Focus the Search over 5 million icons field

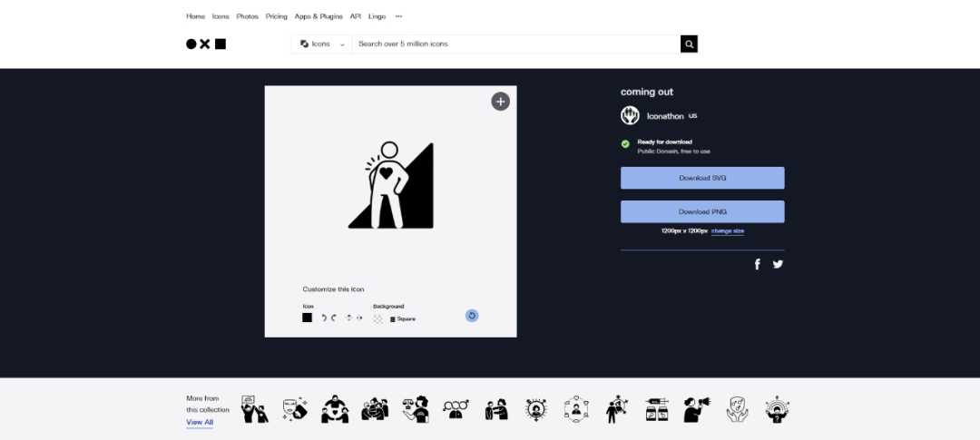pyautogui.click(x=516, y=44)
